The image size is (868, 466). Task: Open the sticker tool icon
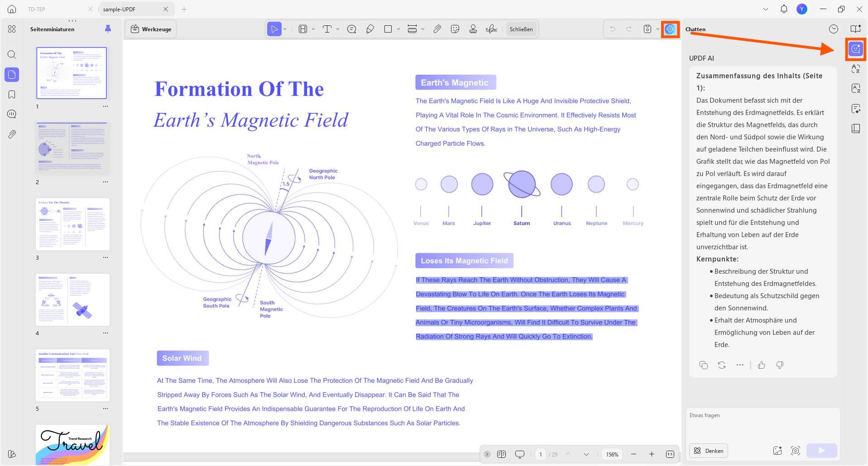click(x=455, y=29)
